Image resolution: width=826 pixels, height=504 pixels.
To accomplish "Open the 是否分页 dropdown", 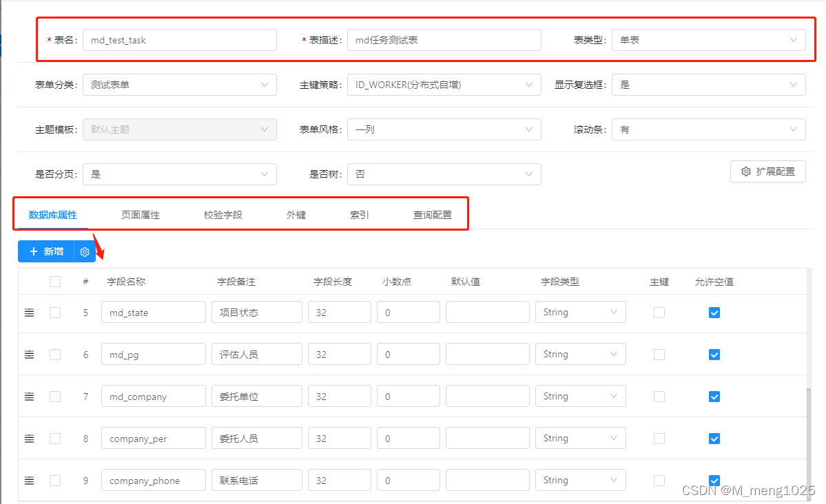I will click(x=180, y=174).
